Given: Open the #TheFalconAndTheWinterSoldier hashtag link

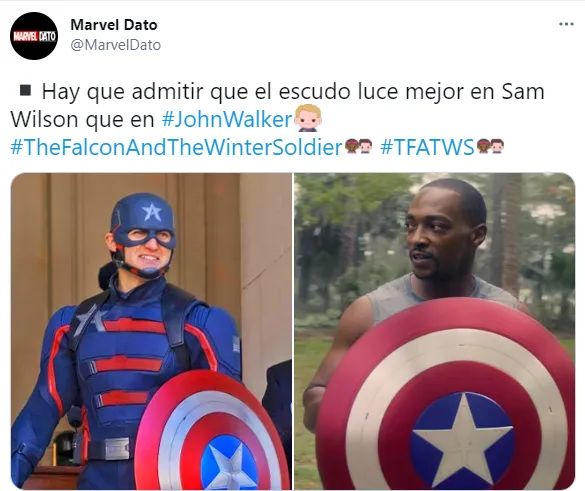Looking at the screenshot, I should (176, 147).
